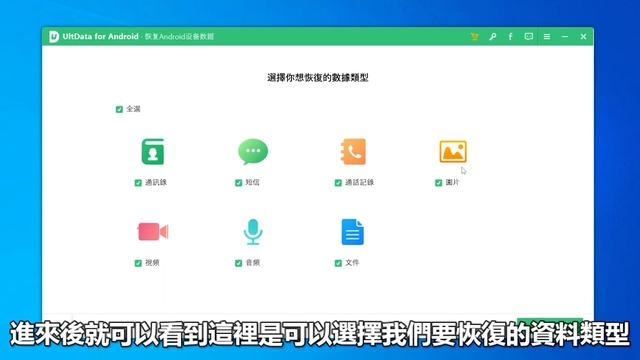
Task: Select the Audio microphone icon
Action: pos(253,232)
